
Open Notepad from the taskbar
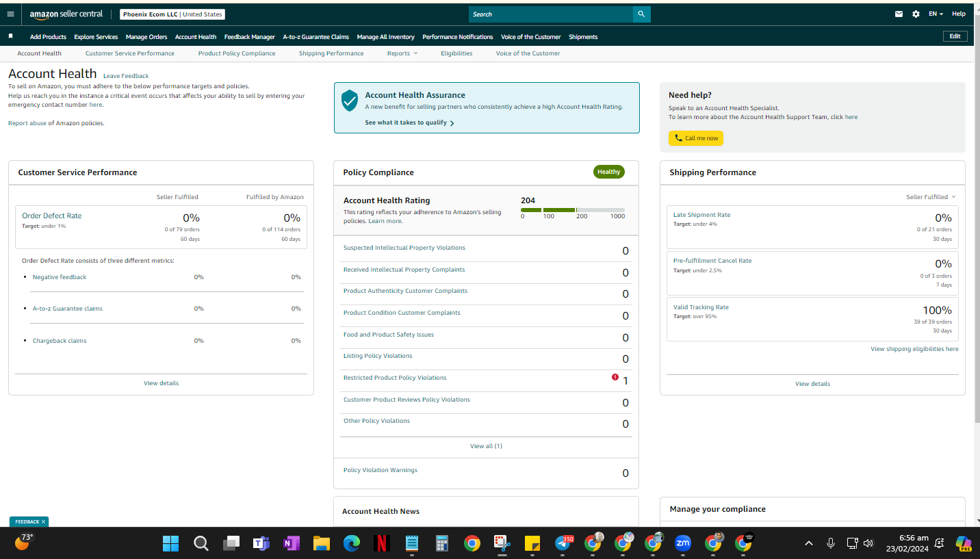click(412, 543)
